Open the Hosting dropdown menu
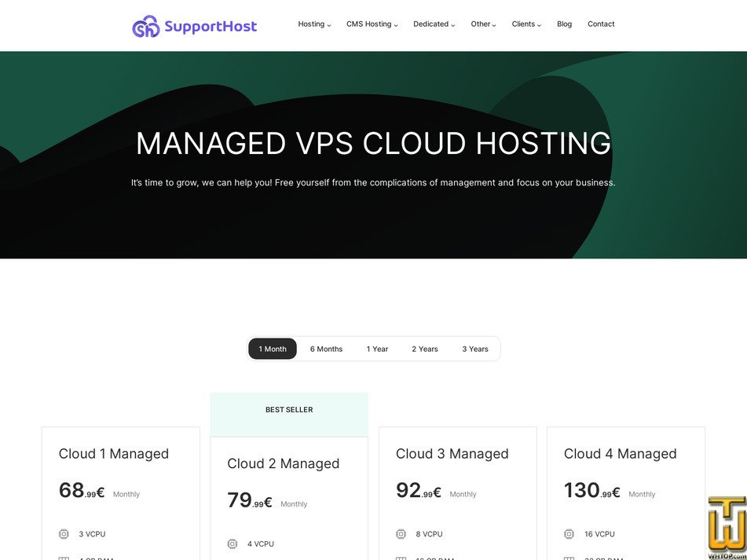The height and width of the screenshot is (560, 747). point(314,24)
